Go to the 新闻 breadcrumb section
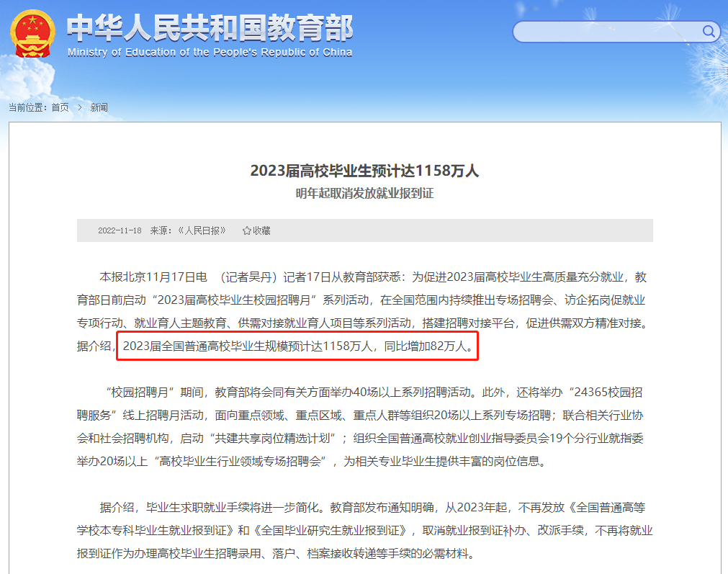 pos(99,107)
